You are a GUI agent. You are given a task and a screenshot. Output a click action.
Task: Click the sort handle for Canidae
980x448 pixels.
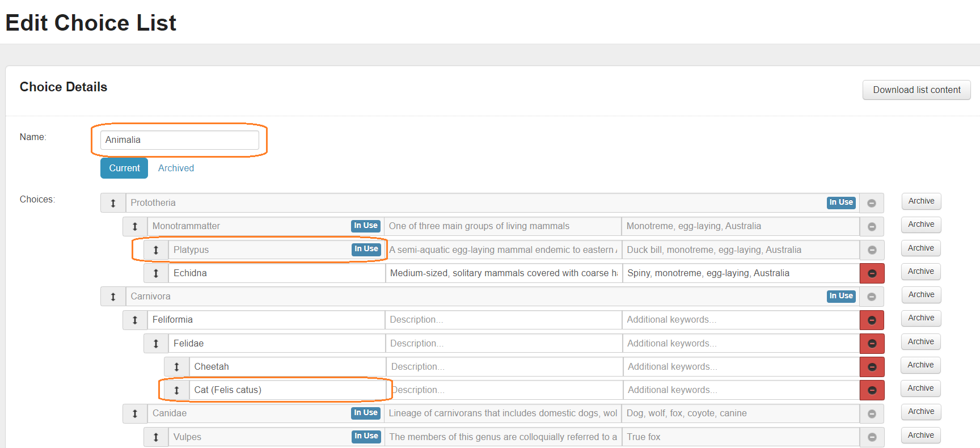pyautogui.click(x=135, y=414)
